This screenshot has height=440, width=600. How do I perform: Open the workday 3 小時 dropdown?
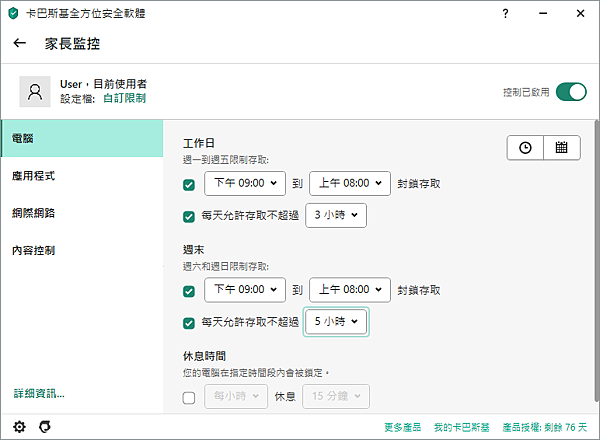click(x=336, y=215)
